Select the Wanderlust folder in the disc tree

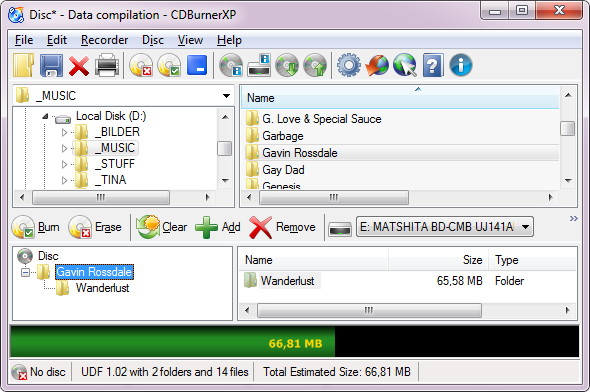point(102,288)
